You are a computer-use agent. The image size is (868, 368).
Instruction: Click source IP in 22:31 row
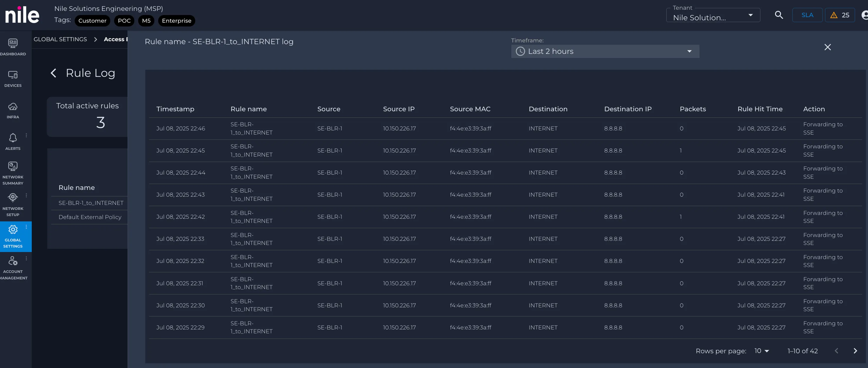click(399, 284)
